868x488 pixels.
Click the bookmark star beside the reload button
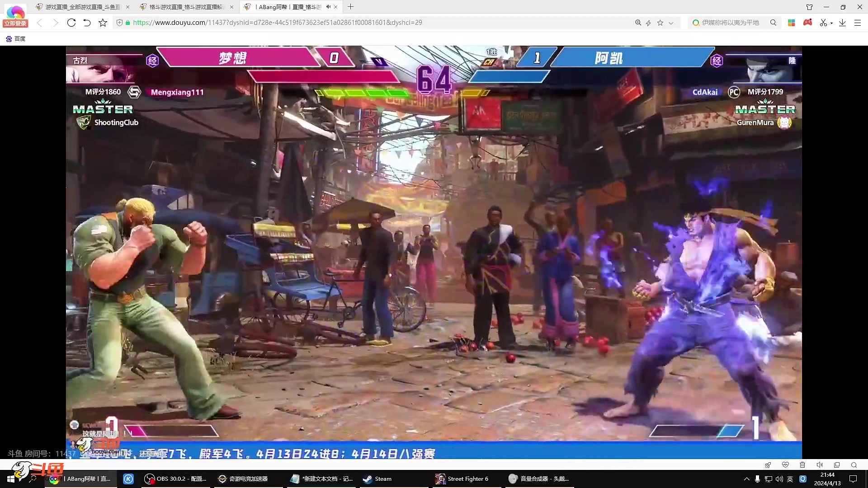103,23
